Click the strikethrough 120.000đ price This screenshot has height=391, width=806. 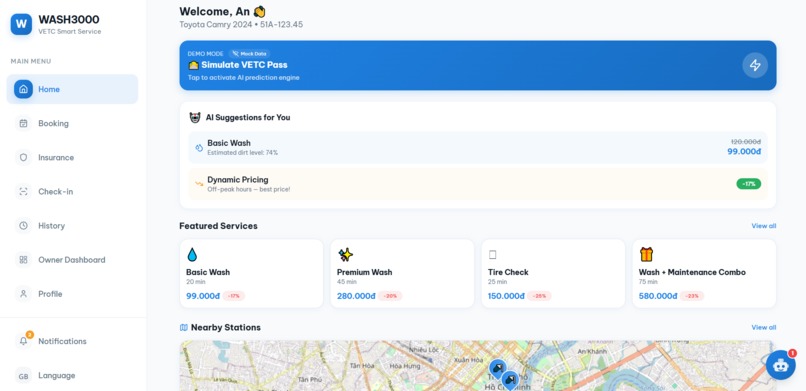coord(746,142)
